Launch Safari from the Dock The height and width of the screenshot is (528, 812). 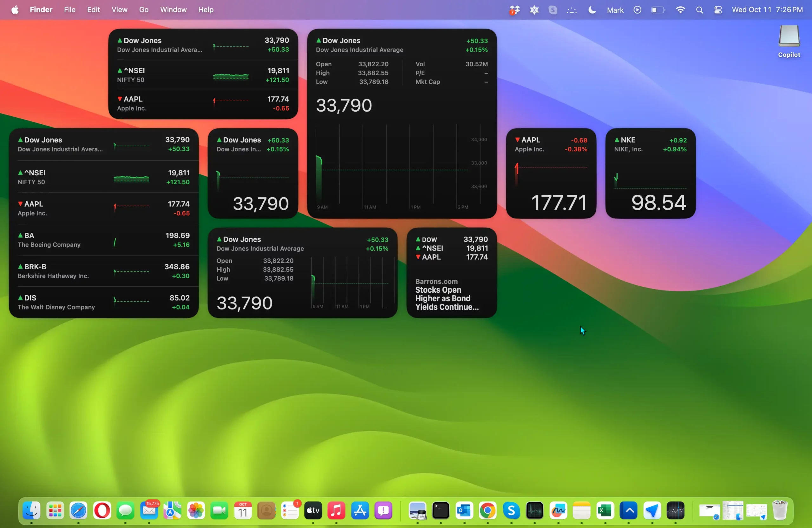tap(78, 510)
